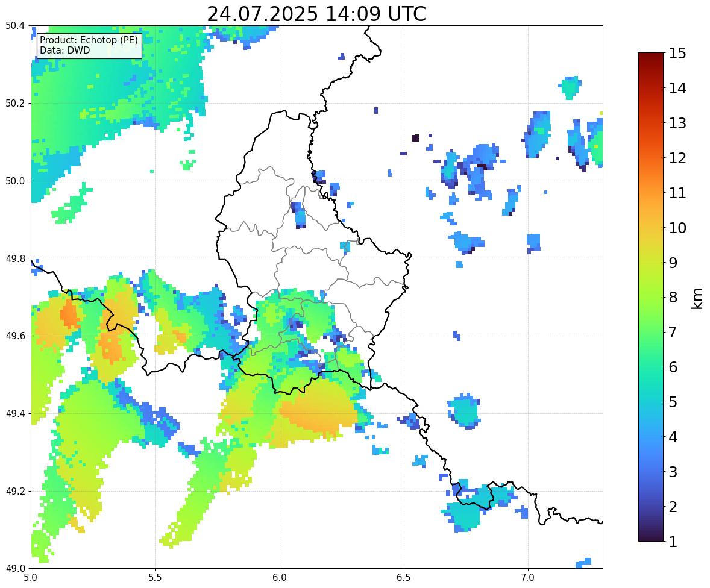
Task: Click latitude axis label 49.2
Action: 15,491
